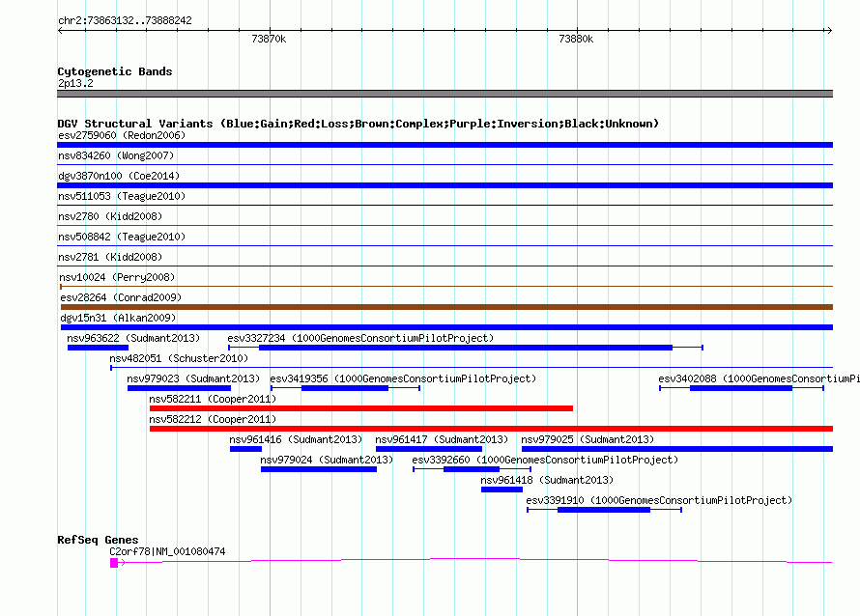The width and height of the screenshot is (860, 616).
Task: Click the esv3392660 variant bar
Action: click(x=472, y=469)
